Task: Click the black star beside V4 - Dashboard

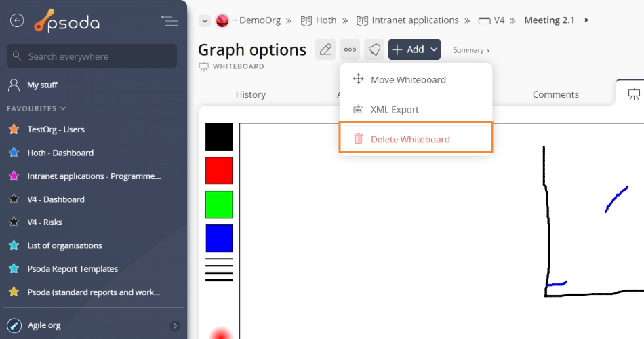Action: pos(14,199)
